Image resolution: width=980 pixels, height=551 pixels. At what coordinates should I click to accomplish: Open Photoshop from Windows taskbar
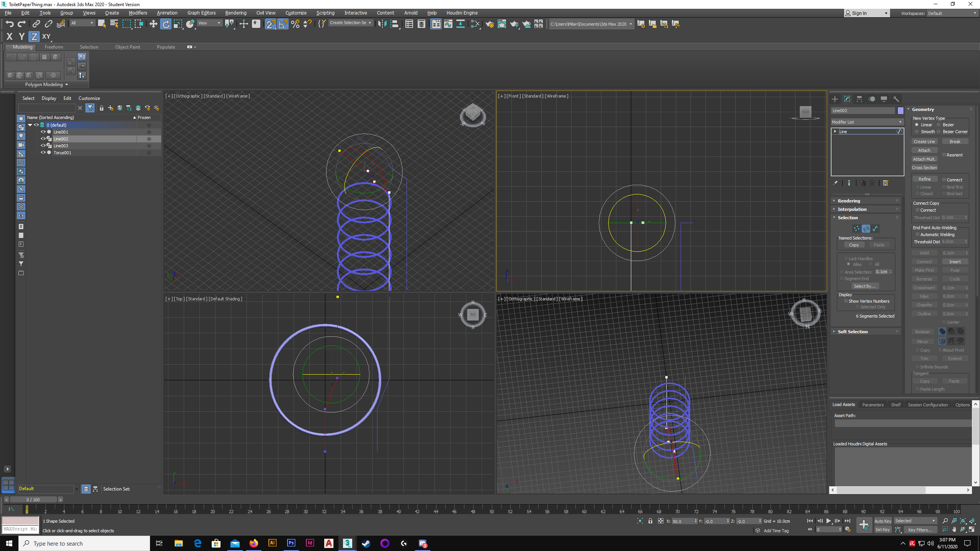point(291,543)
